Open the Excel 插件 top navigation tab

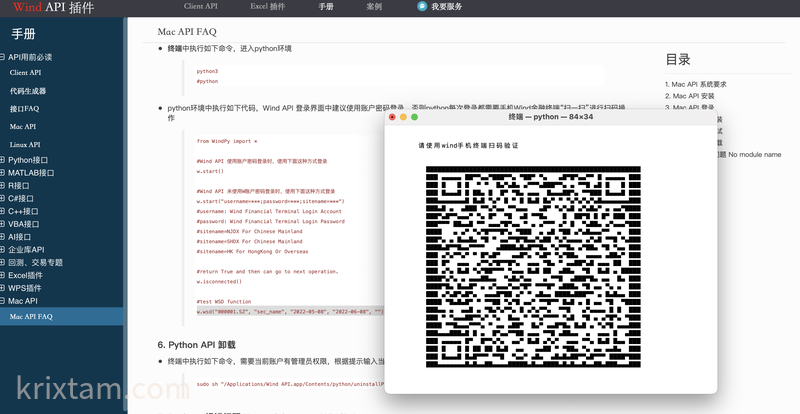[x=267, y=6]
